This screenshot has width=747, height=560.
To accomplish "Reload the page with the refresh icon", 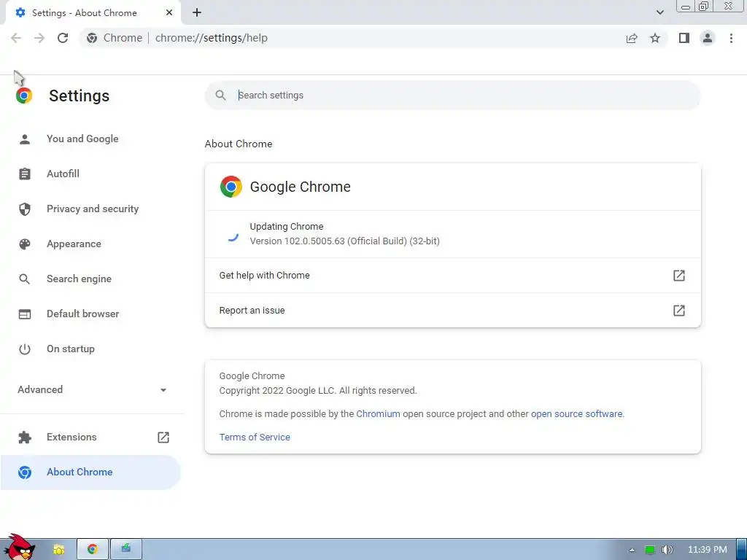I will (x=63, y=38).
